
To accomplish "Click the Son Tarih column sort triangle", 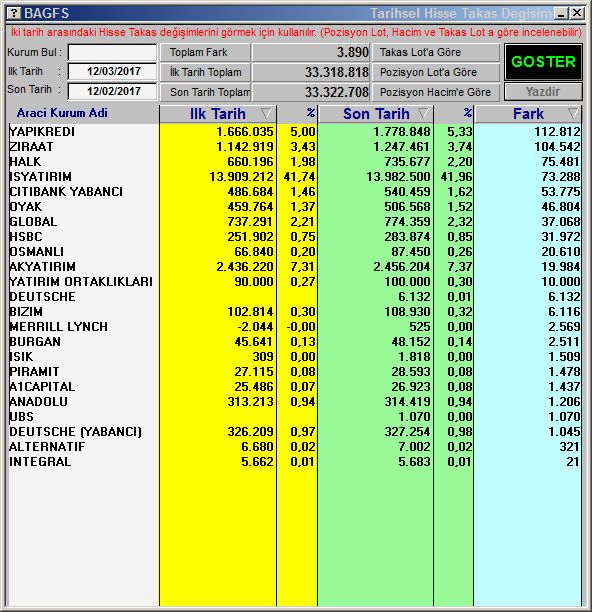I will tap(424, 114).
